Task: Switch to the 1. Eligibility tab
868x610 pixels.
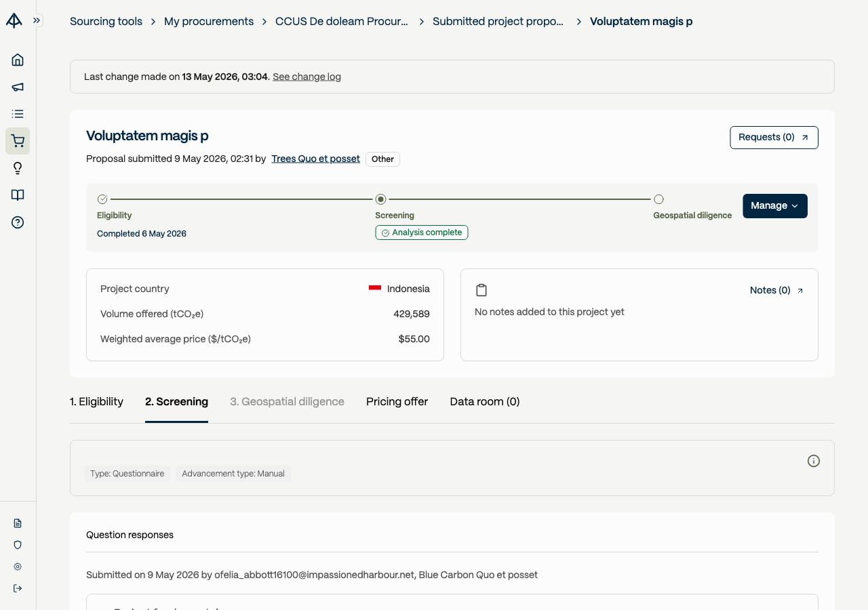Action: [96, 402]
